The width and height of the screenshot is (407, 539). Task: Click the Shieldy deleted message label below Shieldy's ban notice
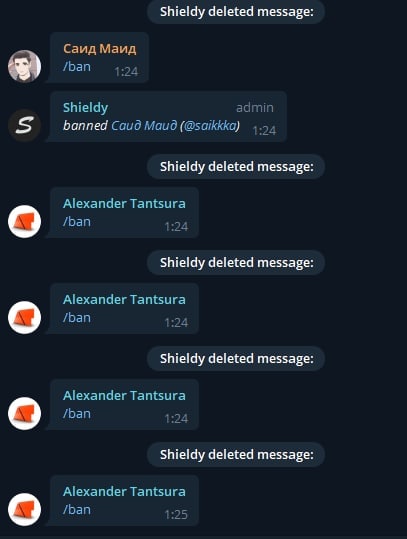click(x=236, y=167)
